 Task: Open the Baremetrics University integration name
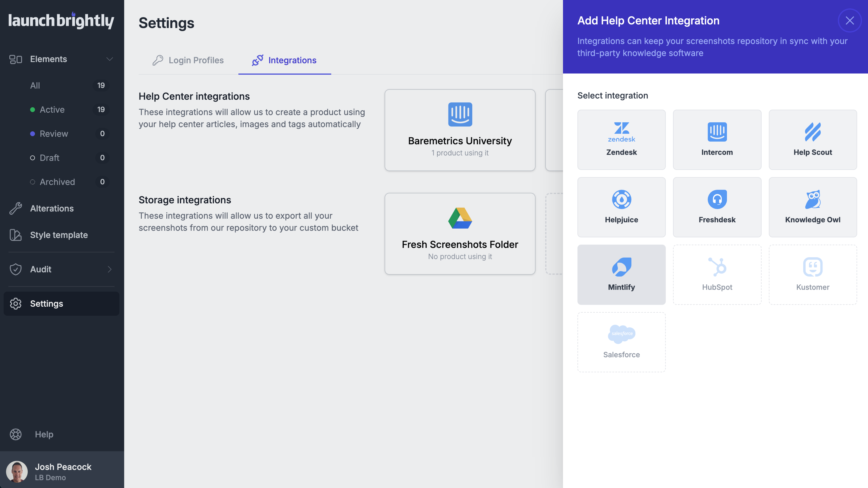click(460, 141)
